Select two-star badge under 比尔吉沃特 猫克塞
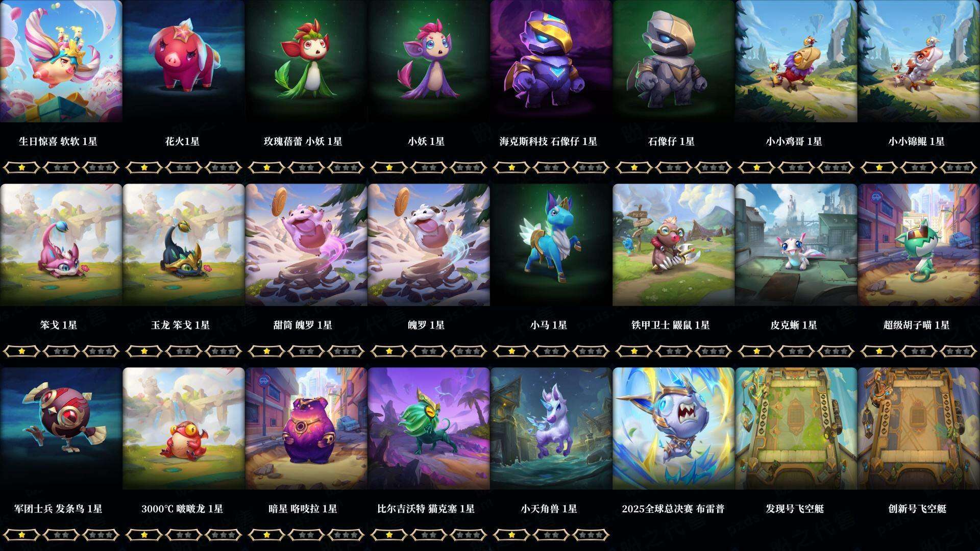This screenshot has height=551, width=980. 429,535
